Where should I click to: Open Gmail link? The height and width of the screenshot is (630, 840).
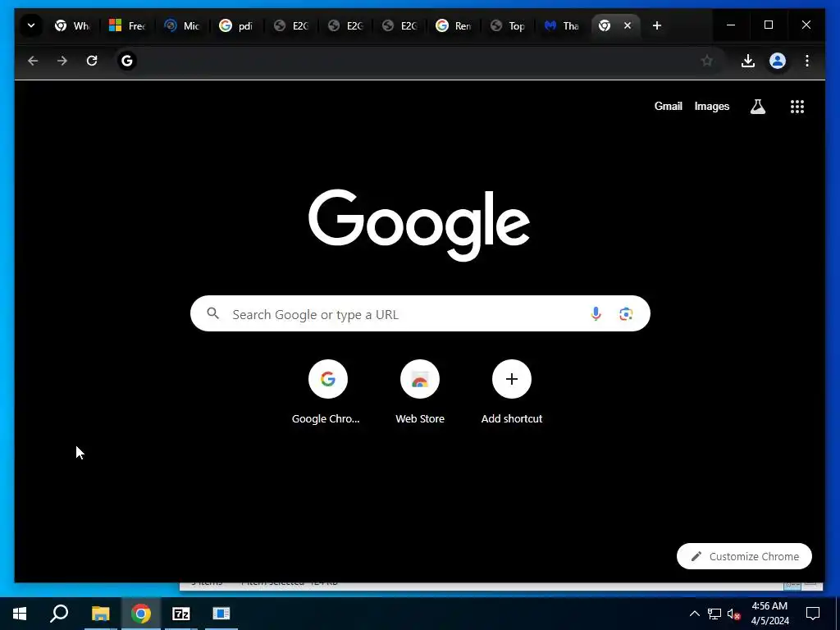[668, 106]
